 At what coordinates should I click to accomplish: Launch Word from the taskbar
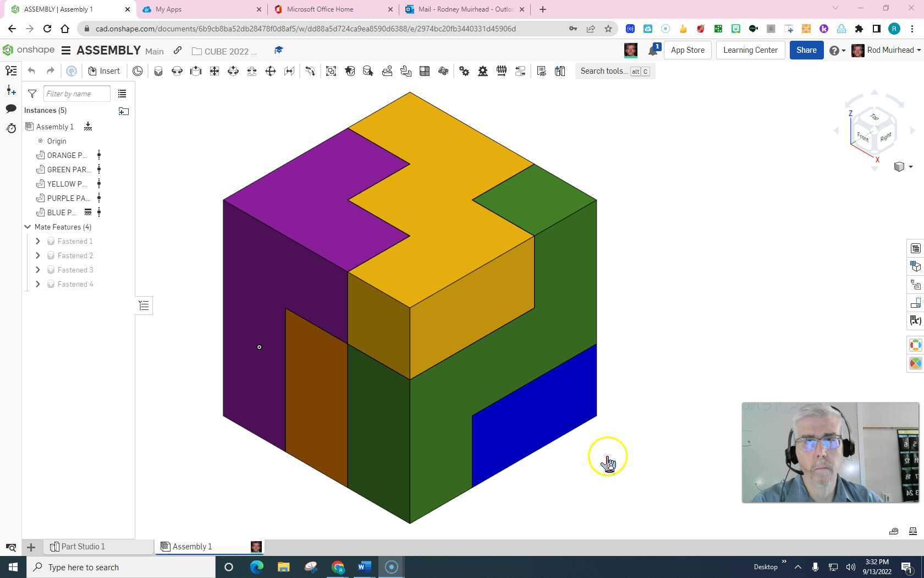[x=364, y=566]
